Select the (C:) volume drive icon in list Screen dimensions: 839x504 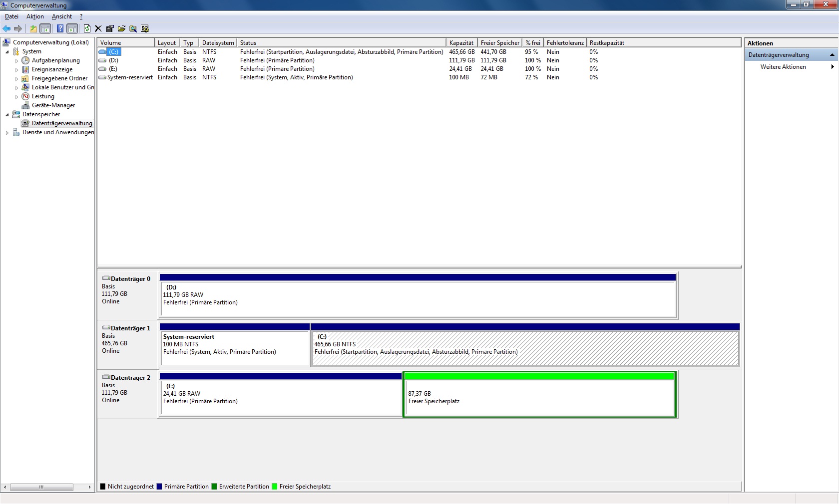click(102, 52)
